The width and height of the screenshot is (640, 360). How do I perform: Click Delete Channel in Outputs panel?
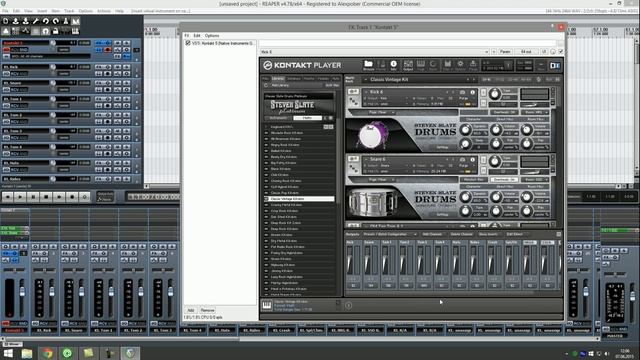(x=461, y=234)
